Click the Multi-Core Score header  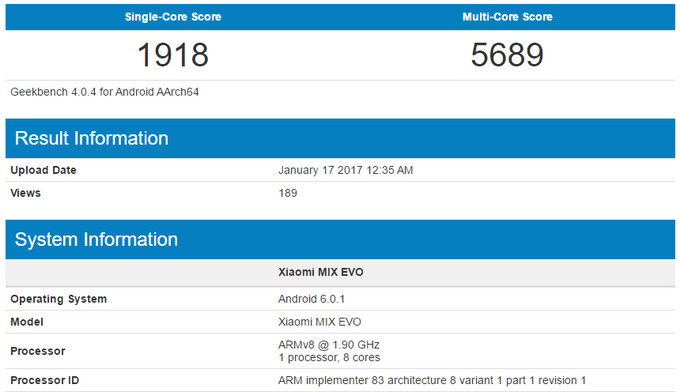point(507,17)
